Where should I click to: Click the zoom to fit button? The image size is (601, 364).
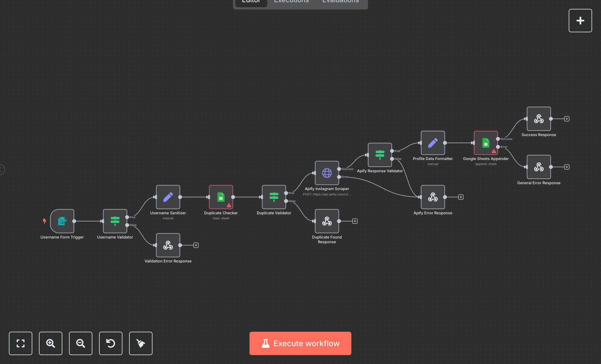pos(21,343)
